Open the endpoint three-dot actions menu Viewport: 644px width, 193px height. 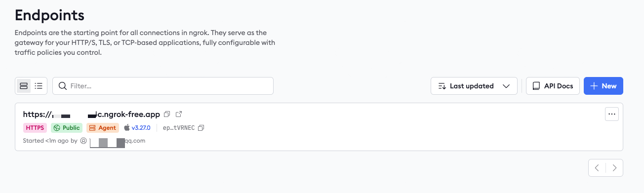pyautogui.click(x=612, y=114)
